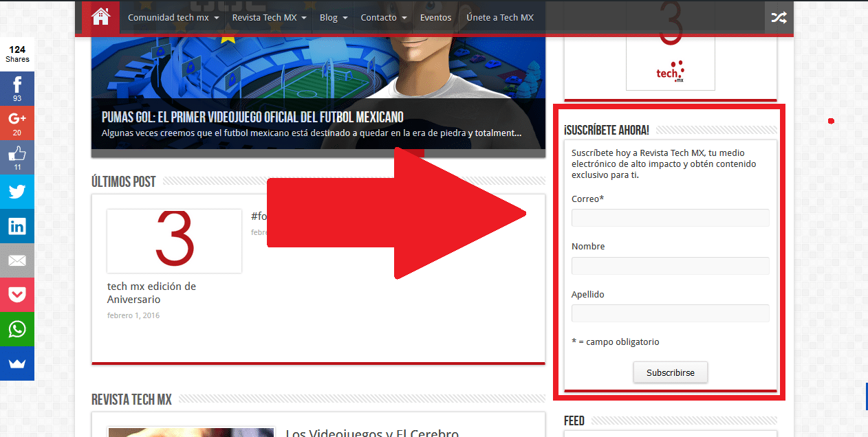The height and width of the screenshot is (437, 868).
Task: Open Los Videojuegos y El Cerebro article
Action: pyautogui.click(x=372, y=433)
